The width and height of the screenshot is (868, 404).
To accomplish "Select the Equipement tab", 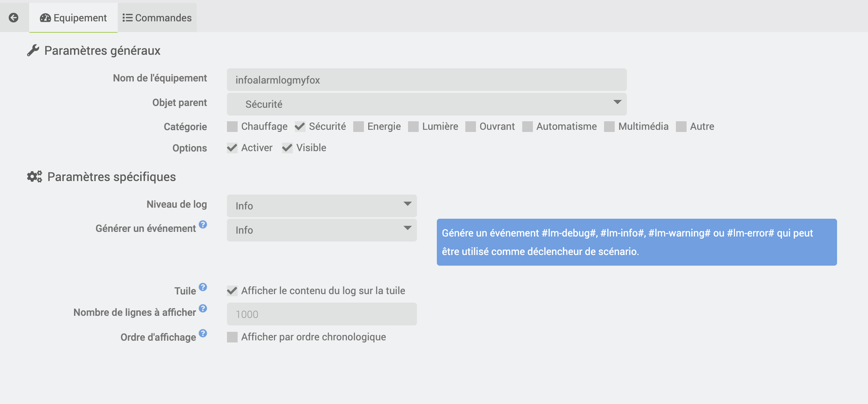I will [73, 17].
